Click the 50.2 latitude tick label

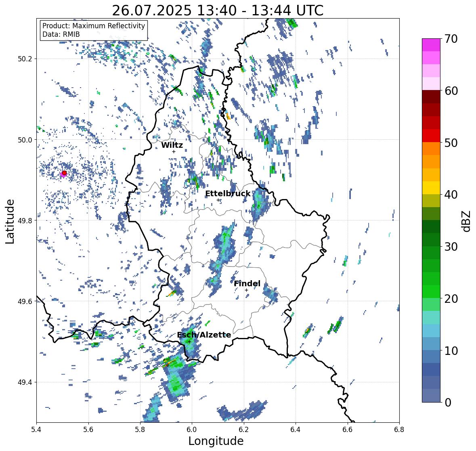coord(25,59)
